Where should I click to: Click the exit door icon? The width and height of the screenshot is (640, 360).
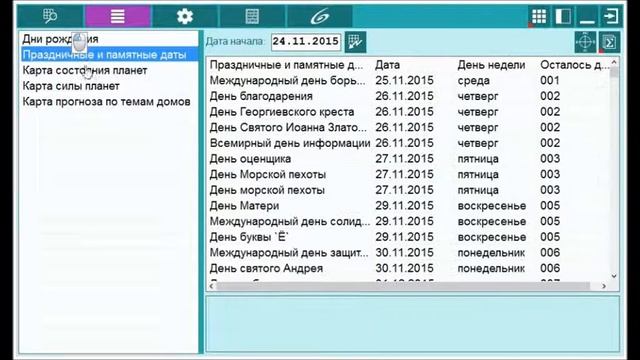coord(611,16)
